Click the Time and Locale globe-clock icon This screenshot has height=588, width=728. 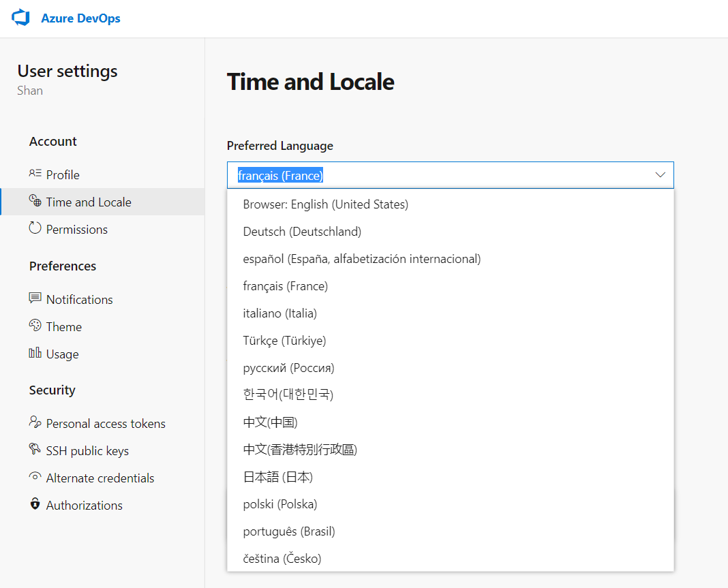35,200
